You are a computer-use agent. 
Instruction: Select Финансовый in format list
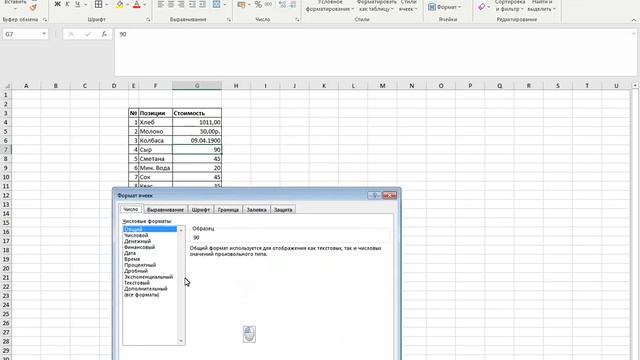(140, 247)
